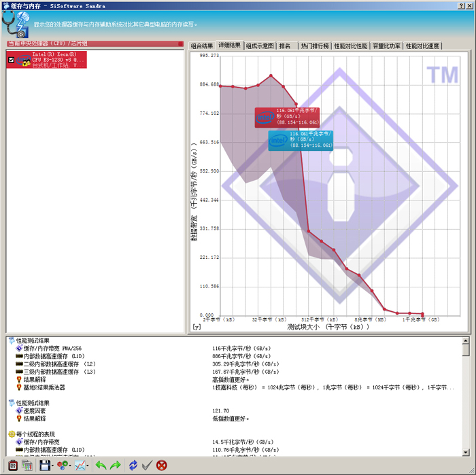Viewport: 476px width, 475px height.
Task: Click scroll-down arrow of results list
Action: [x=465, y=453]
